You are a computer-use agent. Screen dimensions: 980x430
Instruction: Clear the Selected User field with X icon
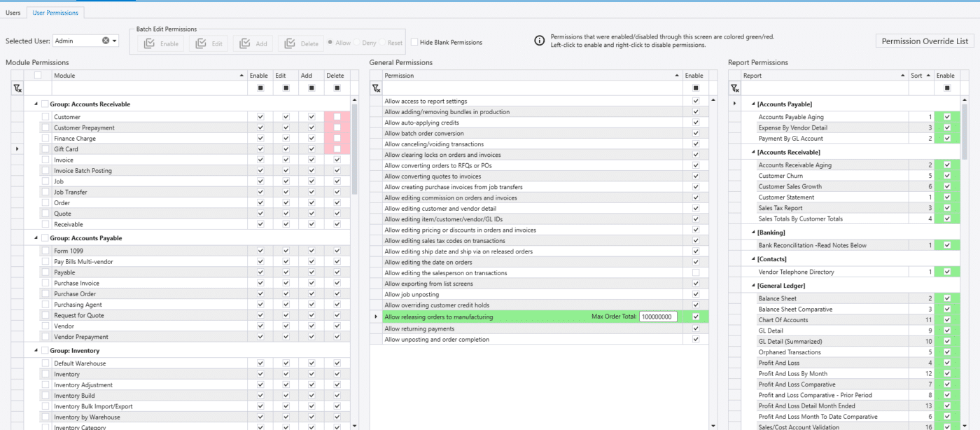[106, 41]
